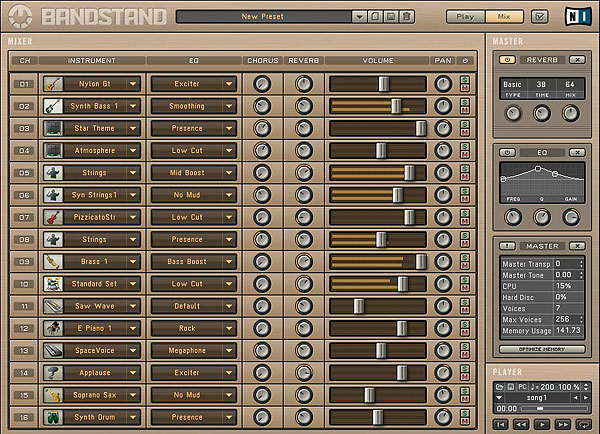Click the PizzicatoStr violin instrument icon
Screen dimensions: 600x434
coord(53,217)
